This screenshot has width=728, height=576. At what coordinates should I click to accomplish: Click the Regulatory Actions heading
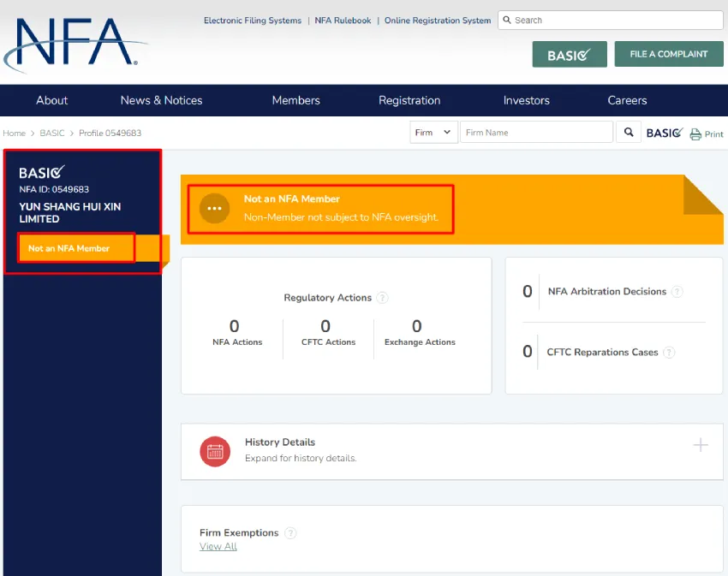328,298
